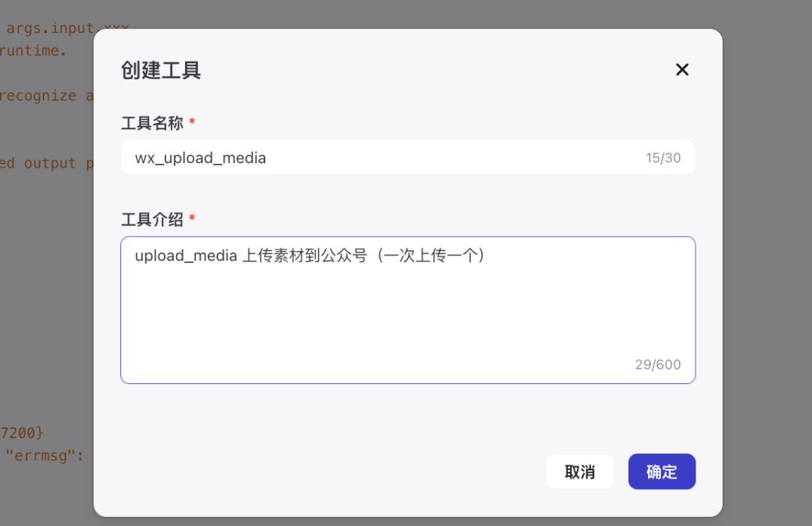This screenshot has width=812, height=526.
Task: Click the args.input code text behind dialog
Action: (65, 27)
